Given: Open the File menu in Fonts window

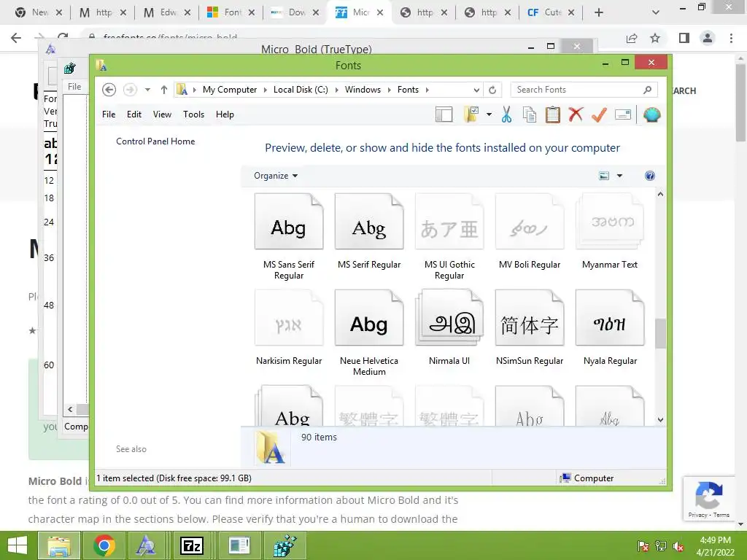Looking at the screenshot, I should pos(109,114).
